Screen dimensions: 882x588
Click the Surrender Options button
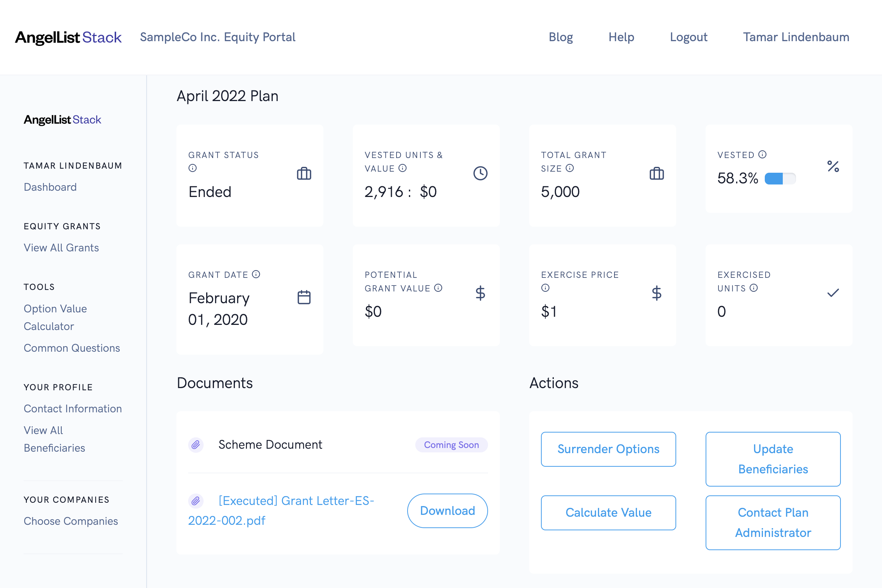coord(608,449)
